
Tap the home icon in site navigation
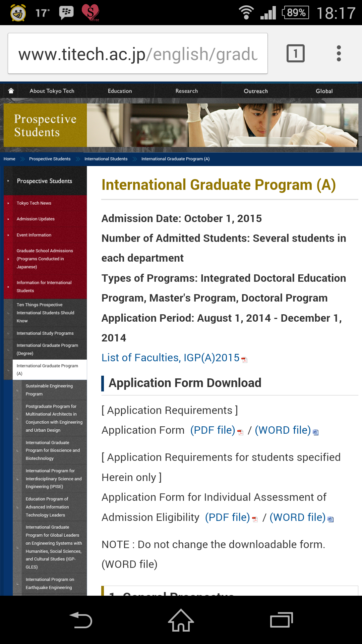point(11,91)
